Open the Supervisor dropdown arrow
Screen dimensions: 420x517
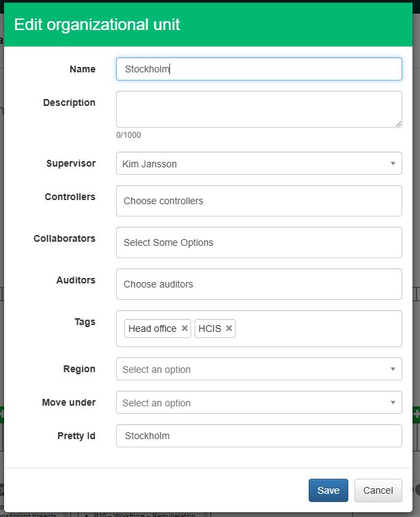point(393,164)
